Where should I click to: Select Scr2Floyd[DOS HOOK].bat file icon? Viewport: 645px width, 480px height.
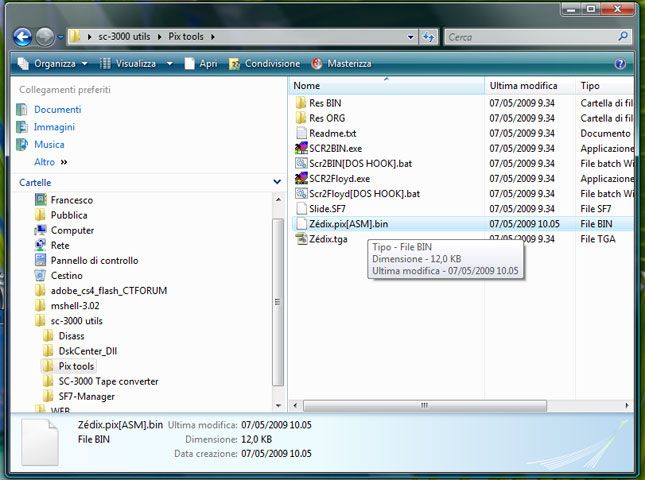click(301, 193)
